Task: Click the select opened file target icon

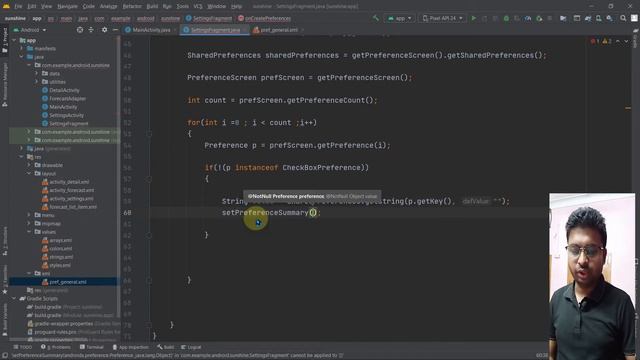Action: [80, 30]
